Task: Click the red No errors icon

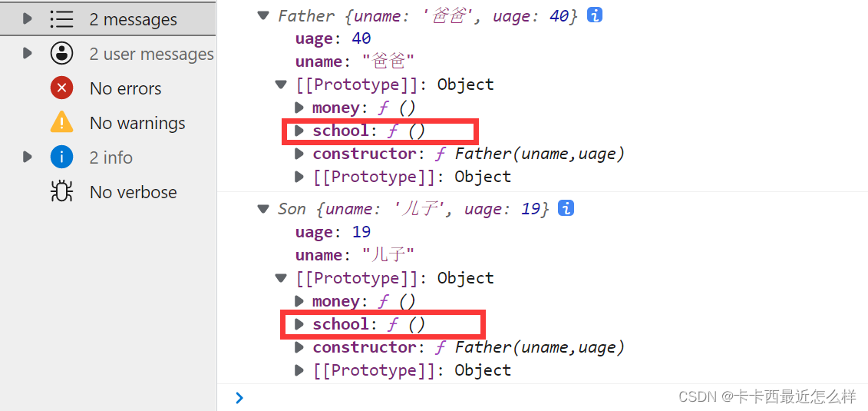Action: pos(61,88)
